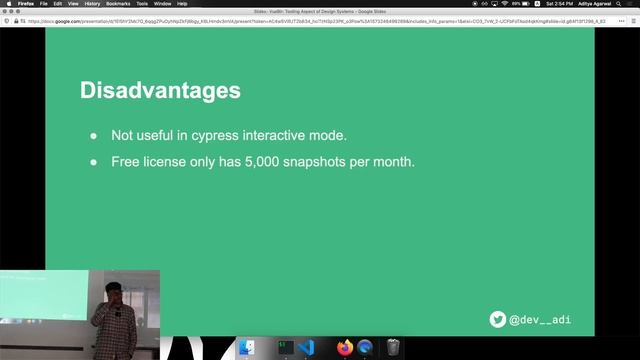Open Firefox from the Dock
This screenshot has height=360, width=640.
pyautogui.click(x=345, y=347)
